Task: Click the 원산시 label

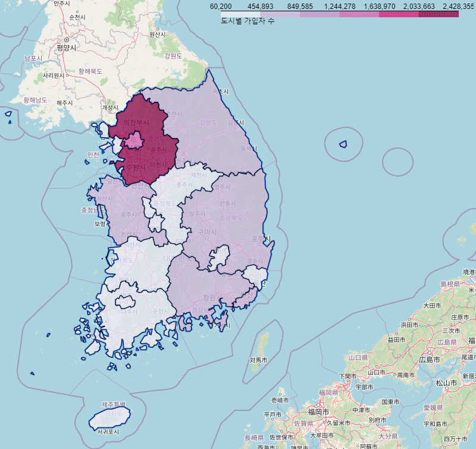Action: pos(157,34)
